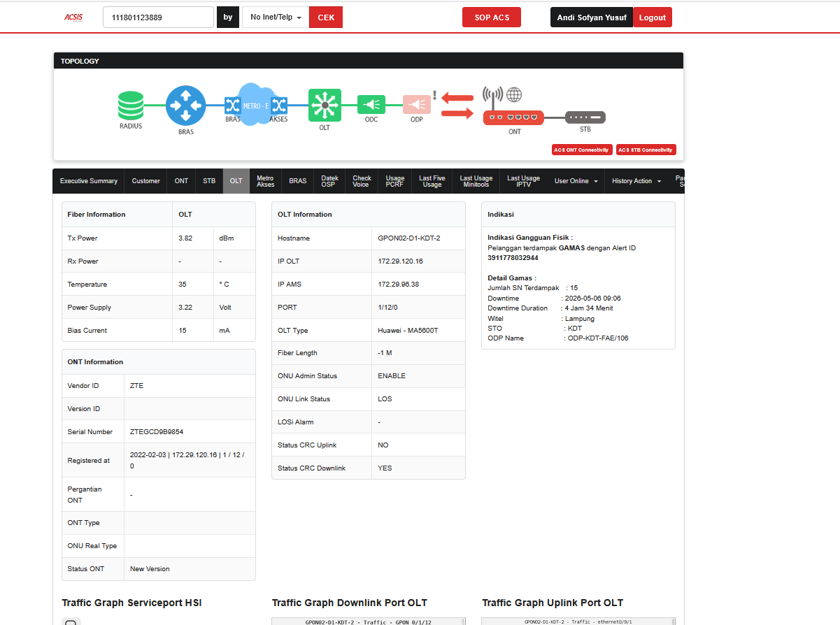Open the Check Voice tab
This screenshot has height=625, width=840.
(x=362, y=181)
